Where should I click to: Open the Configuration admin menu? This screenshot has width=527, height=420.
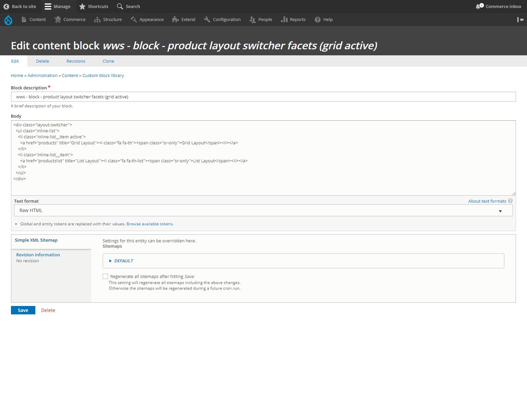[222, 20]
